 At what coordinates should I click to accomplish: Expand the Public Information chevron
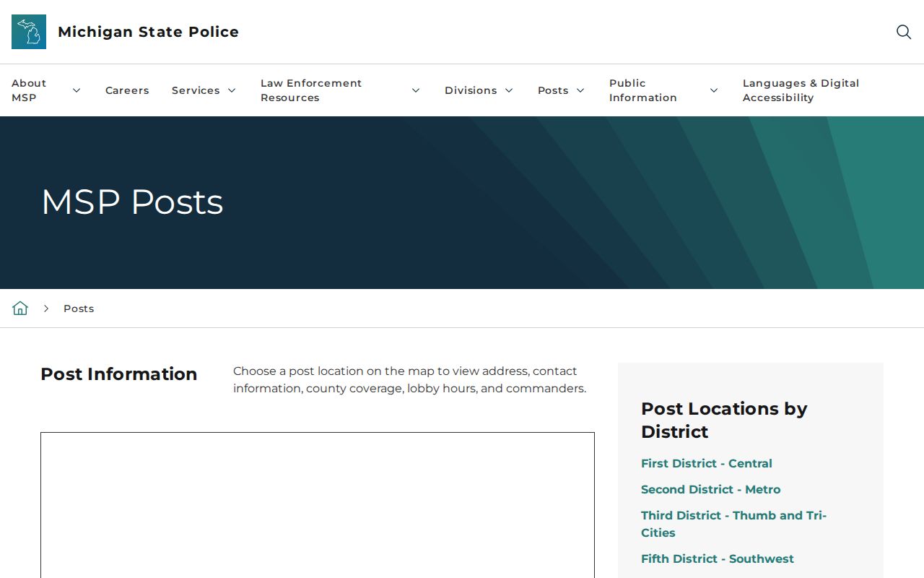click(714, 90)
